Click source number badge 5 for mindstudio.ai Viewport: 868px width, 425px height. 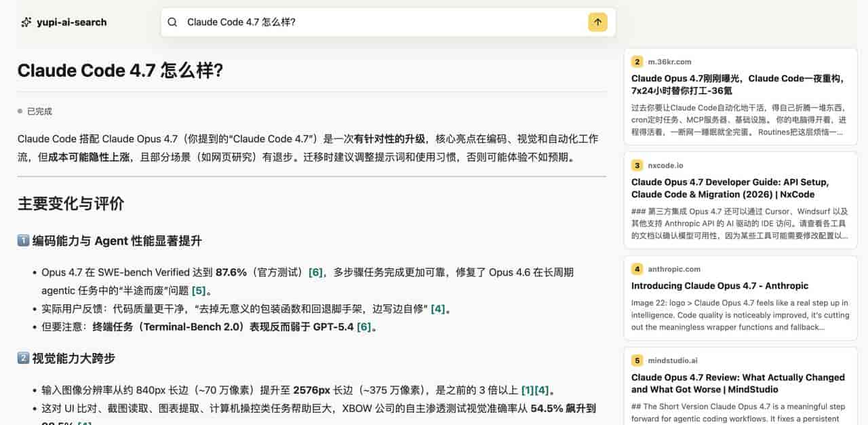click(637, 361)
